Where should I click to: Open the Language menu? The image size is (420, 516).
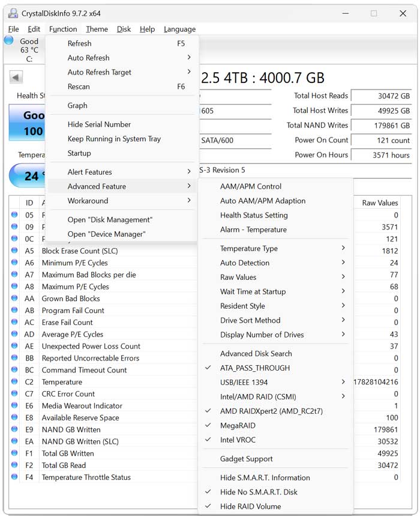tap(180, 29)
